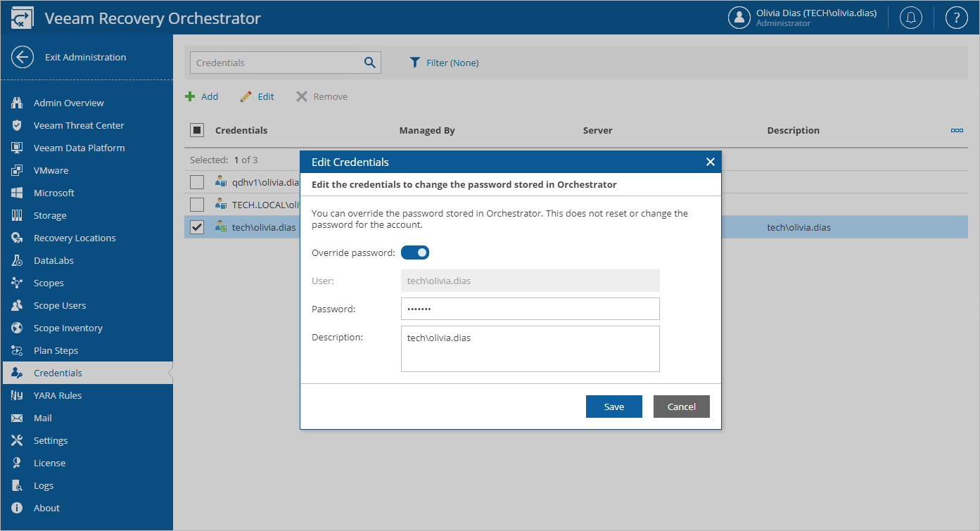Click the Settings tools icon

coord(18,440)
